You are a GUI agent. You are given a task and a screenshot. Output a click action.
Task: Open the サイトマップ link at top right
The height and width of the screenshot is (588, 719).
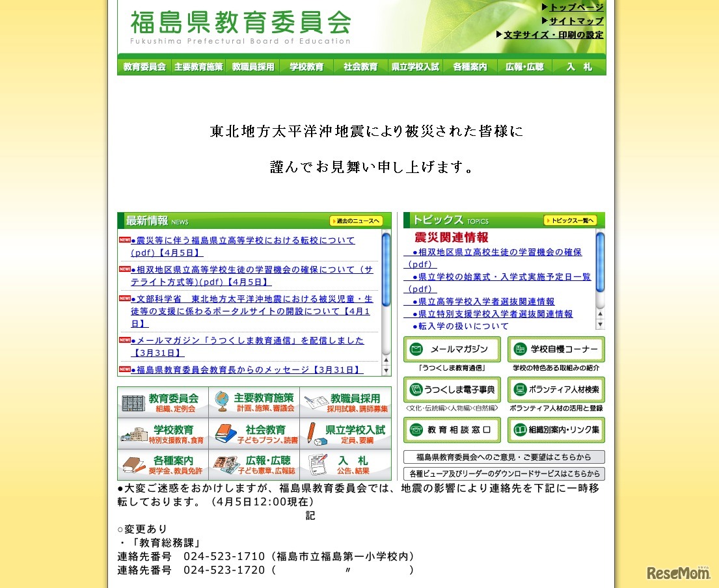[575, 21]
